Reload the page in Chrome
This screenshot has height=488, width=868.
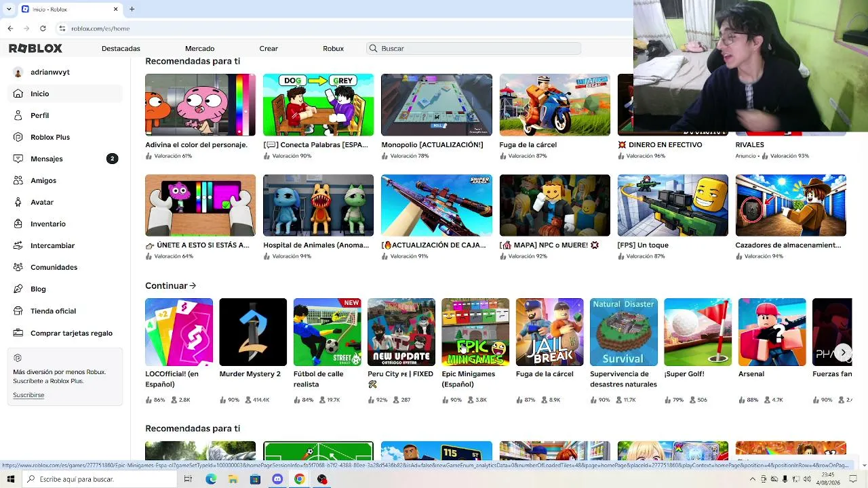pos(43,28)
